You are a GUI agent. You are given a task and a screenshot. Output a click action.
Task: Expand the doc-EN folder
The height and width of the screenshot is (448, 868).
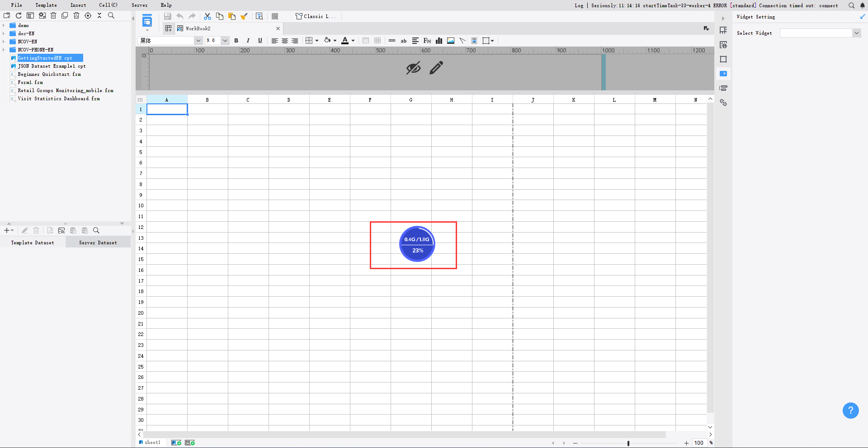pyautogui.click(x=4, y=33)
